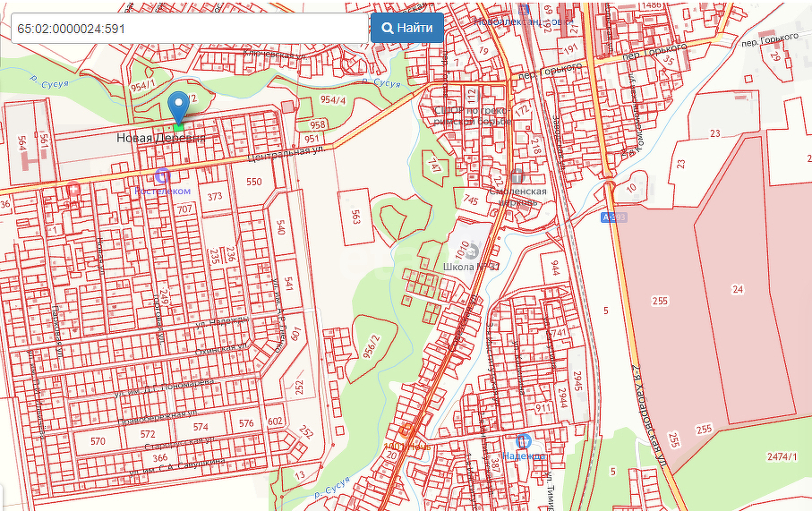Select the blue Надежда shop icon

[525, 440]
